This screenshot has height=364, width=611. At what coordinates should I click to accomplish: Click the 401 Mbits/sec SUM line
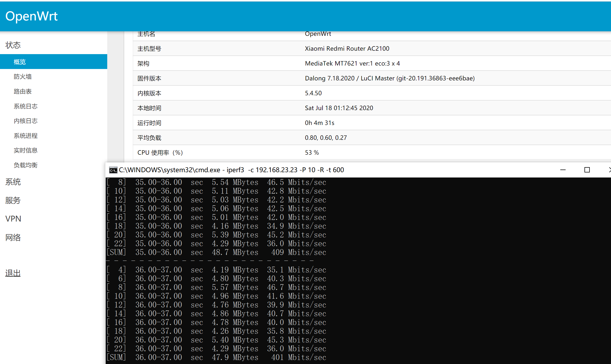pyautogui.click(x=216, y=357)
